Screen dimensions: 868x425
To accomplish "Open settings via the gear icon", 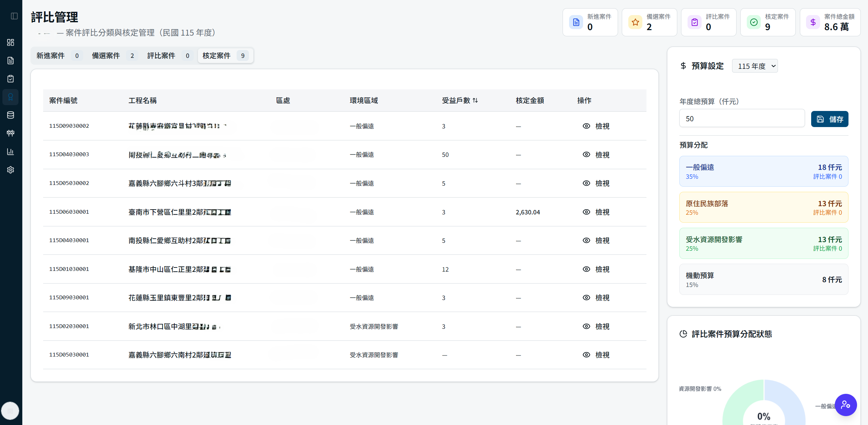I will (11, 170).
